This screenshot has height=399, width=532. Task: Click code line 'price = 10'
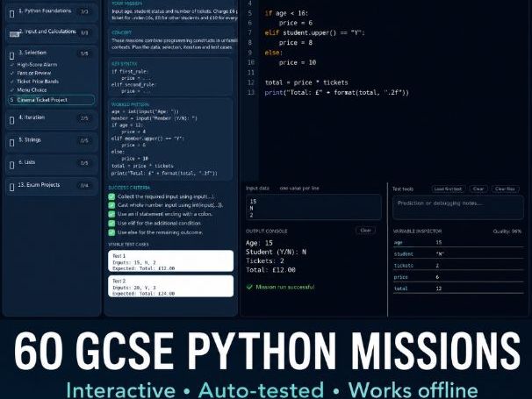(298, 63)
